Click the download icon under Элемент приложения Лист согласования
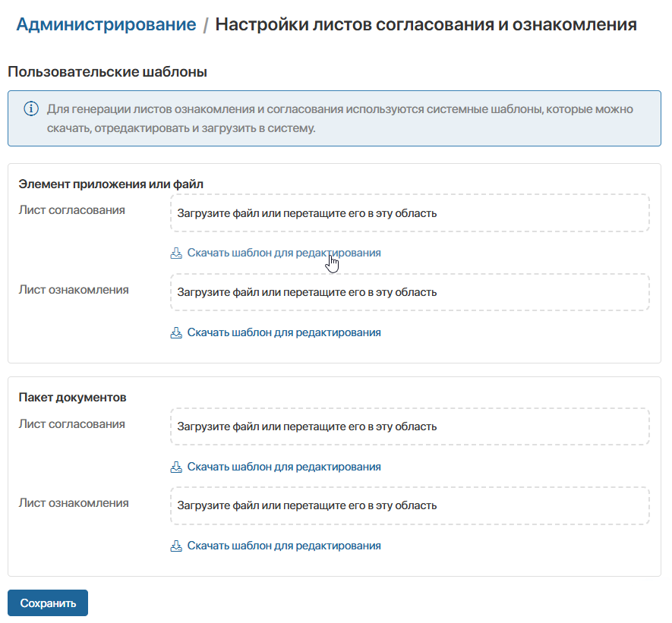Image resolution: width=672 pixels, height=623 pixels. click(176, 253)
